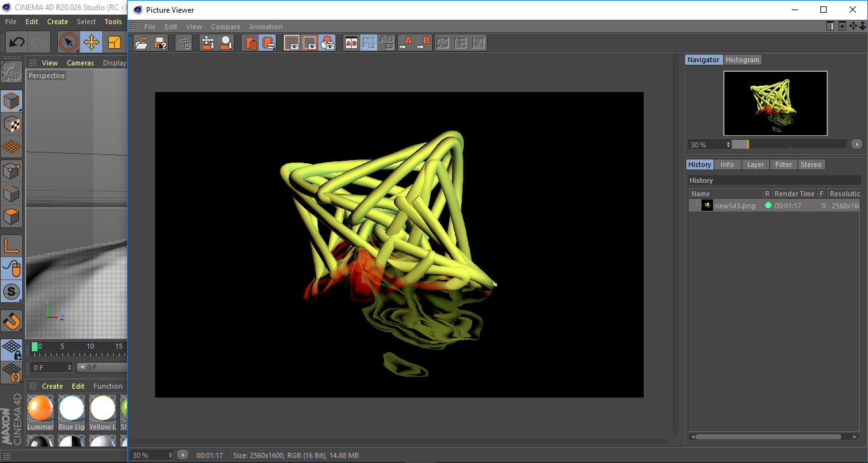Switch to Texture mode checkered cube
Image resolution: width=868 pixels, height=463 pixels.
(11, 124)
